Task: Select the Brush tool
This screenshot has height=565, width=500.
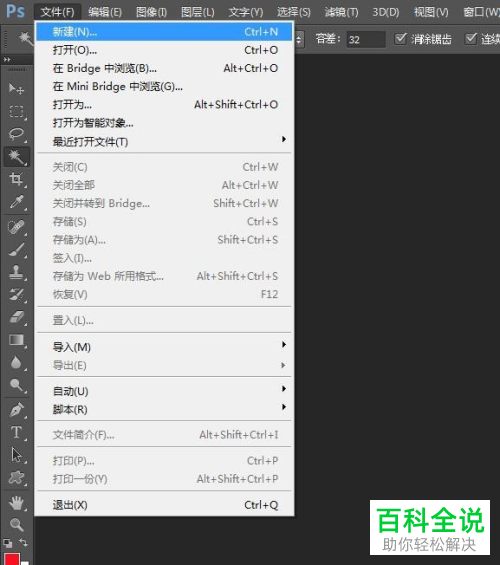Action: [x=16, y=250]
